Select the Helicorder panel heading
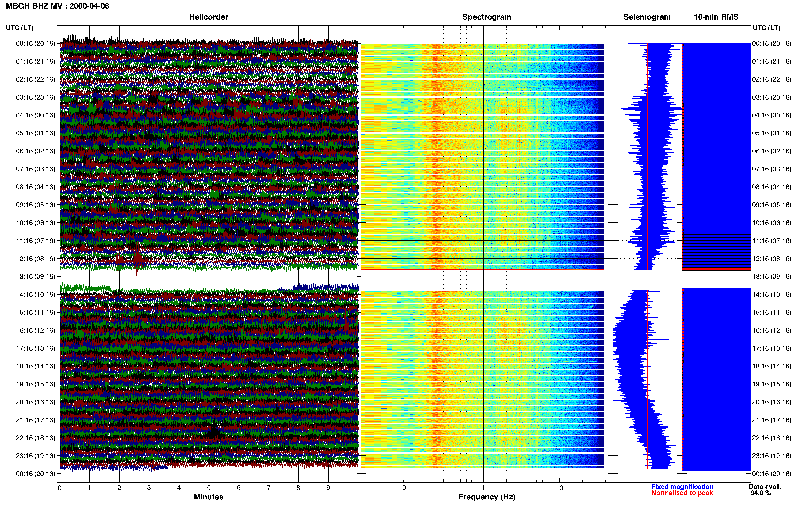This screenshot has height=508, width=812. tap(209, 17)
